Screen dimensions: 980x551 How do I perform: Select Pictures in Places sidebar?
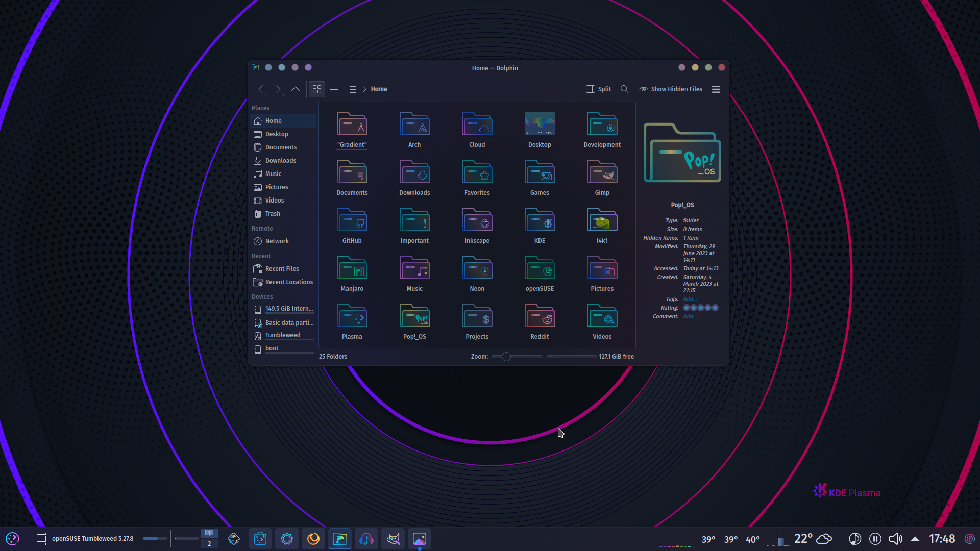(x=284, y=187)
